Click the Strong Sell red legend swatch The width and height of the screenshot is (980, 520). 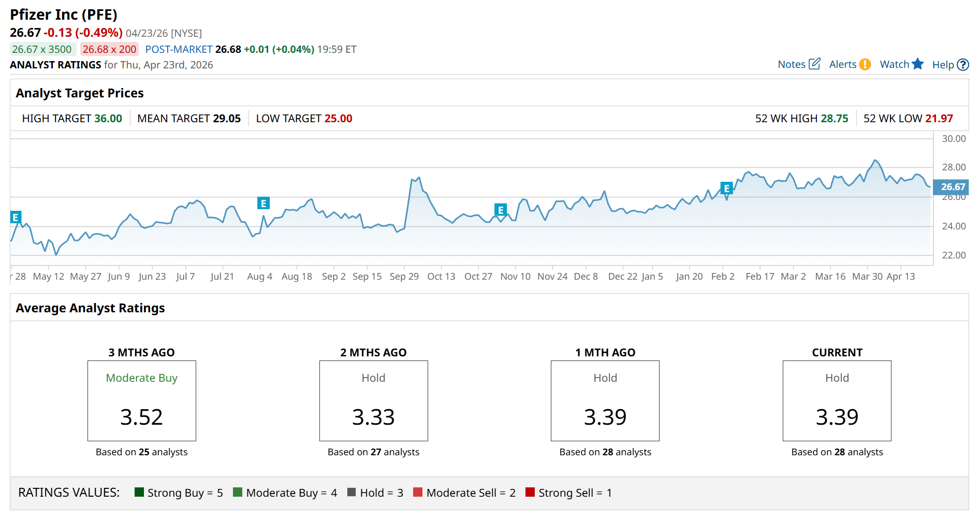(x=530, y=492)
